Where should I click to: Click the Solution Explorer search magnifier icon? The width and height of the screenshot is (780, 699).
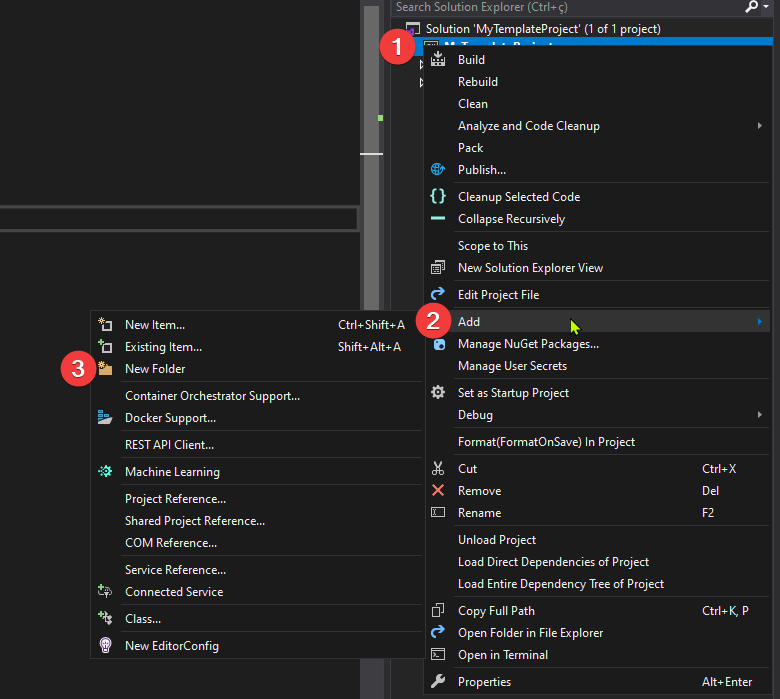tap(751, 6)
